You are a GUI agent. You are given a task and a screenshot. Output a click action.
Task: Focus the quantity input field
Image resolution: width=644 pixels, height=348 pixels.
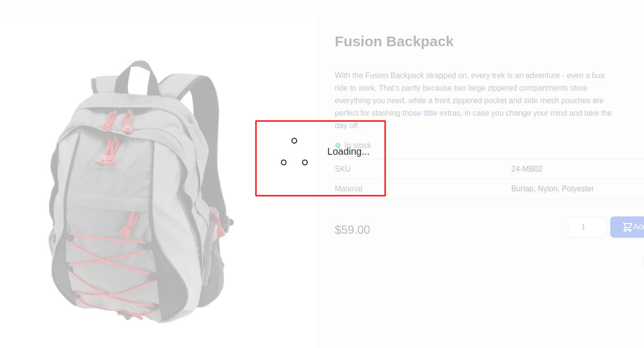pyautogui.click(x=587, y=227)
